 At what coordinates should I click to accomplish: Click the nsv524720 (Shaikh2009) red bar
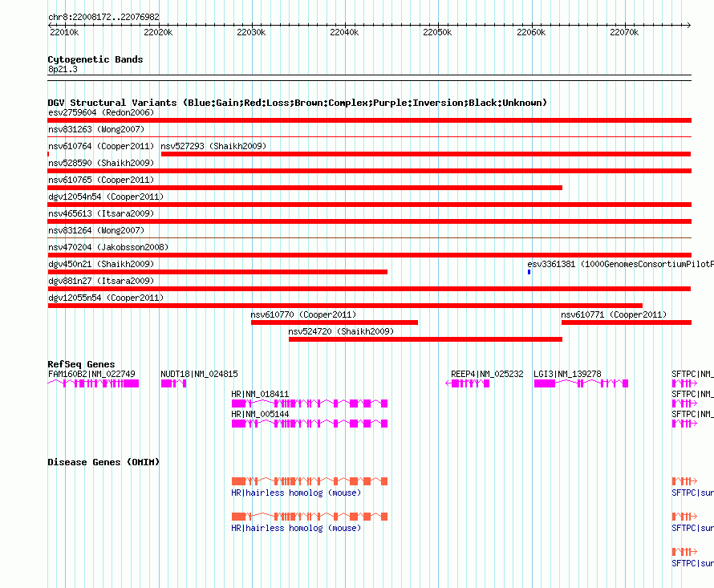click(x=425, y=339)
